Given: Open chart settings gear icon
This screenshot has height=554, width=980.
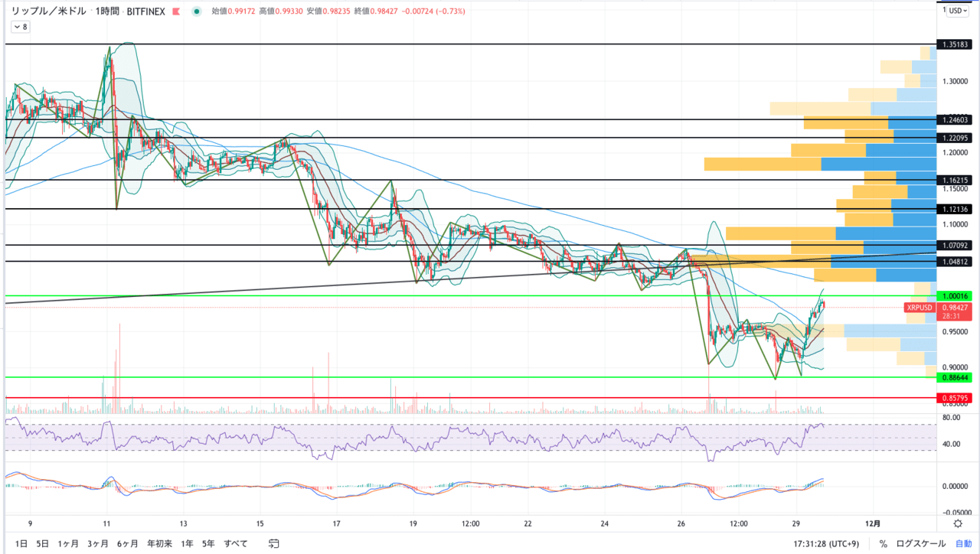Looking at the screenshot, I should [x=958, y=523].
